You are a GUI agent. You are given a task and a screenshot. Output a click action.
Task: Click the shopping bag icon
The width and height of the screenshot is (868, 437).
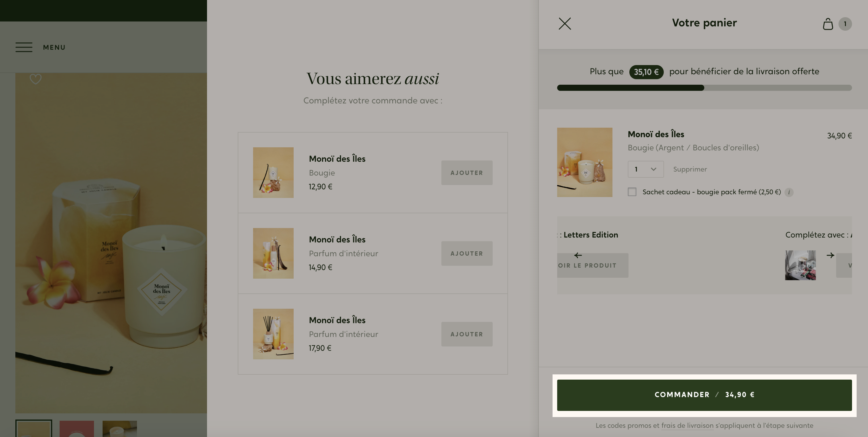coord(828,24)
